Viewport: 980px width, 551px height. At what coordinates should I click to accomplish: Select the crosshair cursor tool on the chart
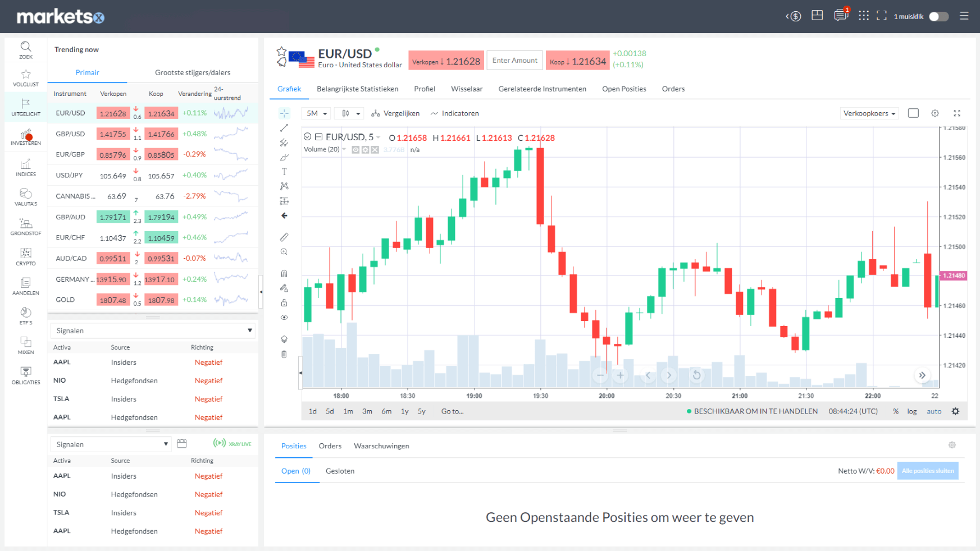[x=284, y=113]
